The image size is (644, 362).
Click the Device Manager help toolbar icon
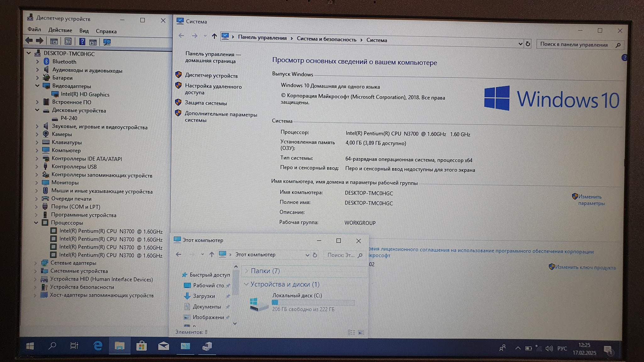[82, 41]
